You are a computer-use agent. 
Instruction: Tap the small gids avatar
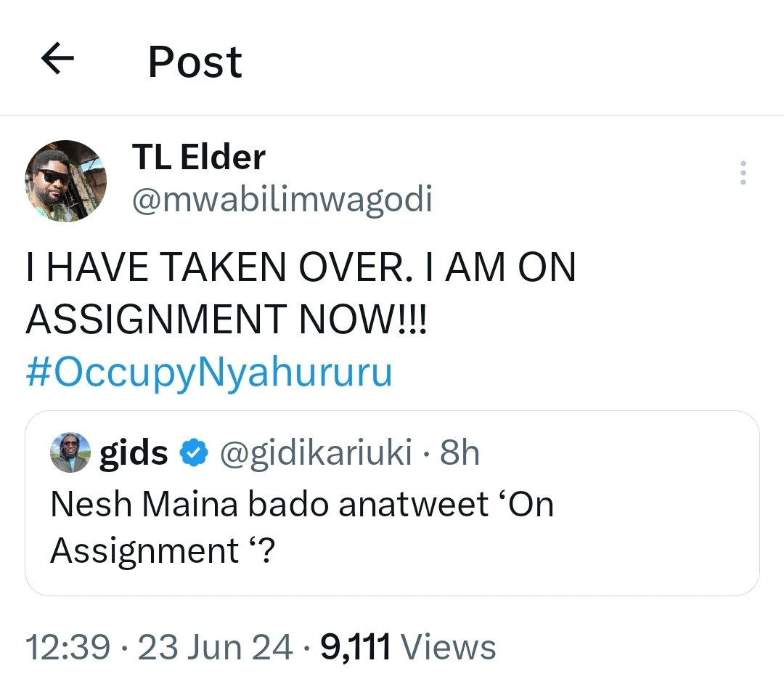70,453
